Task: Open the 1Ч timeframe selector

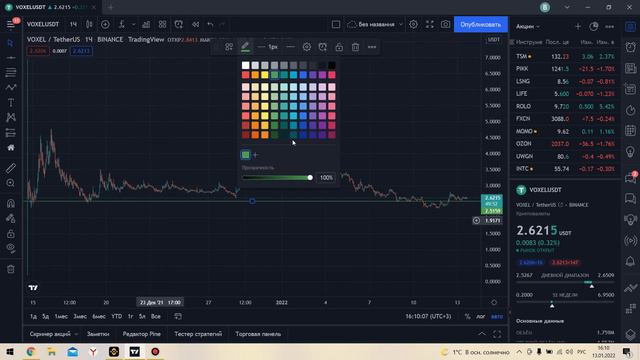Action: point(73,24)
